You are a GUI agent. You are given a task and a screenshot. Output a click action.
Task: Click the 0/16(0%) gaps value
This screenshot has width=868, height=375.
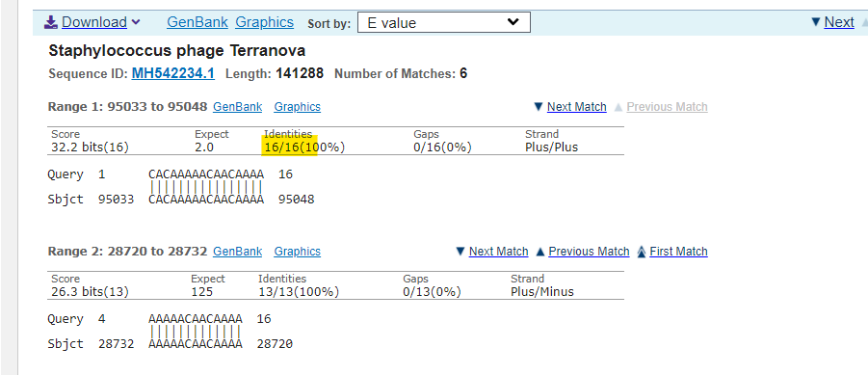[442, 147]
